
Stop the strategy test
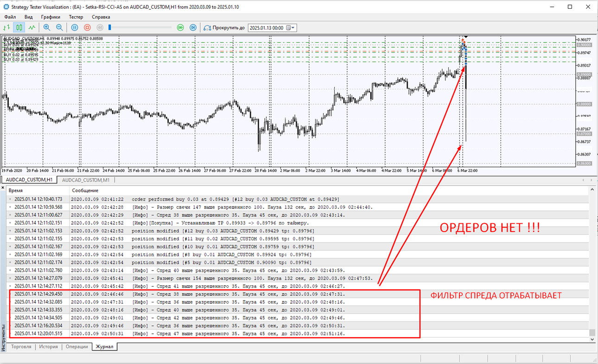click(87, 28)
